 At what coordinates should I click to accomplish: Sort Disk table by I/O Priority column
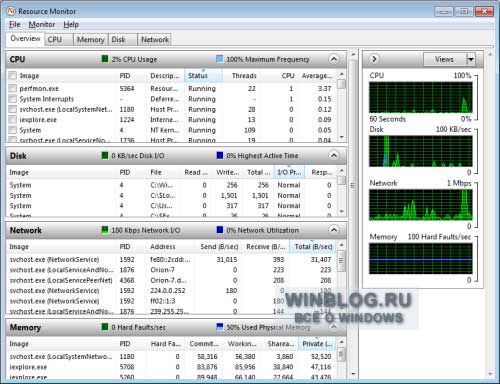click(x=289, y=172)
